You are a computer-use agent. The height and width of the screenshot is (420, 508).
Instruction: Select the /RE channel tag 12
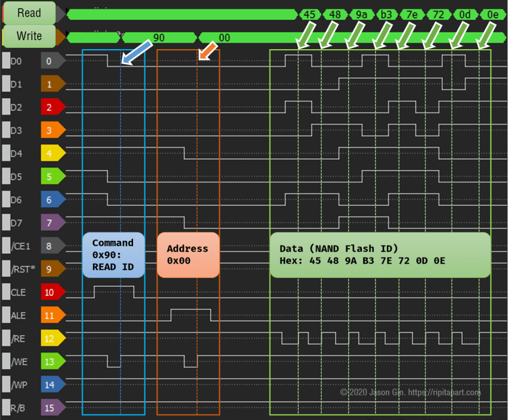click(x=50, y=339)
